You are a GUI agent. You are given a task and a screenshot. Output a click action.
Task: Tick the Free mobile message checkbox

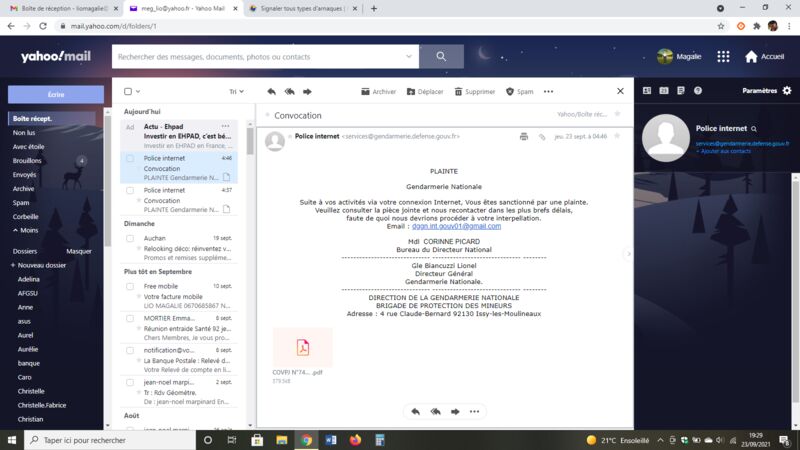coord(130,286)
